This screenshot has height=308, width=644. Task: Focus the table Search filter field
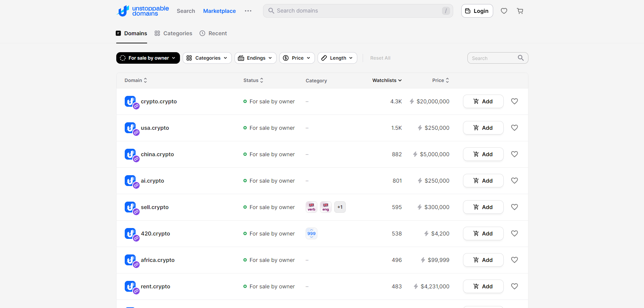pyautogui.click(x=498, y=58)
